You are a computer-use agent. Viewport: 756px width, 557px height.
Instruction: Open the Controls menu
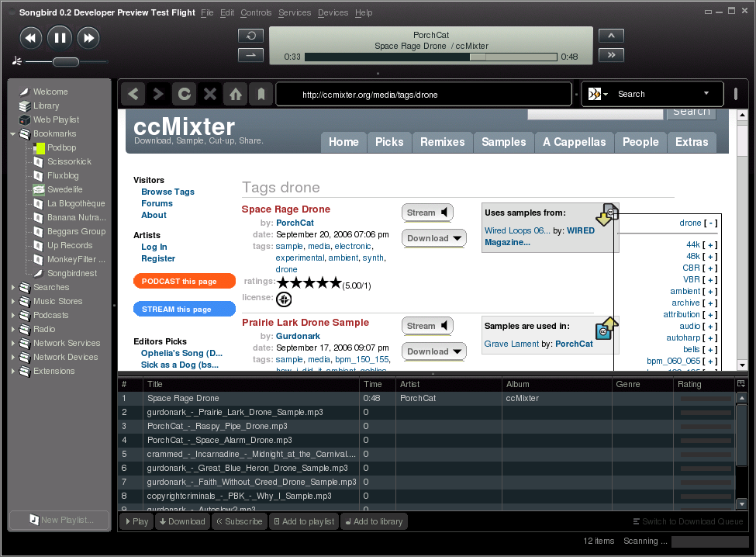click(x=256, y=13)
